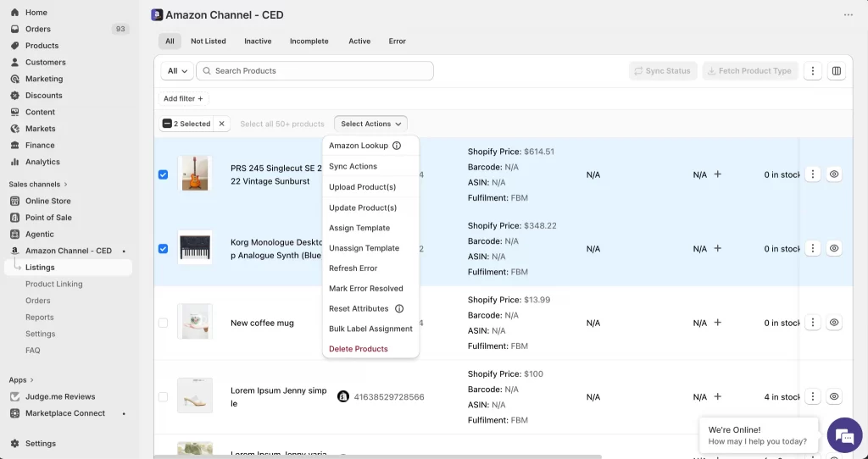The width and height of the screenshot is (868, 459).
Task: Open the live chat bubble icon
Action: coord(844,436)
